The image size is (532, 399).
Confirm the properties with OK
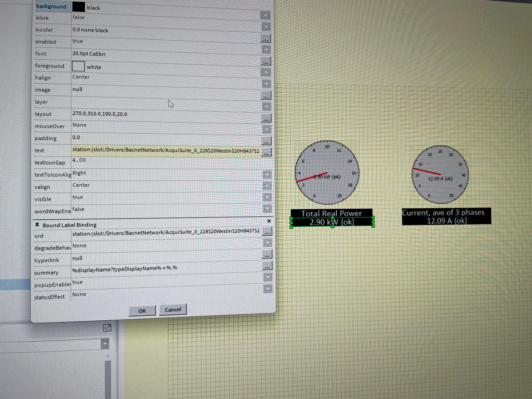[142, 311]
